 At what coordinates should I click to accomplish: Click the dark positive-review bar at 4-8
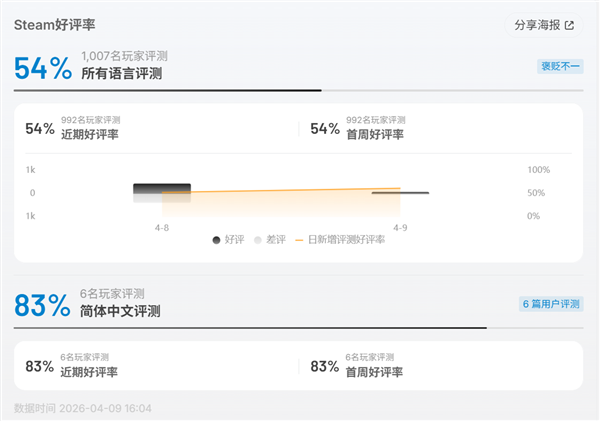[162, 188]
